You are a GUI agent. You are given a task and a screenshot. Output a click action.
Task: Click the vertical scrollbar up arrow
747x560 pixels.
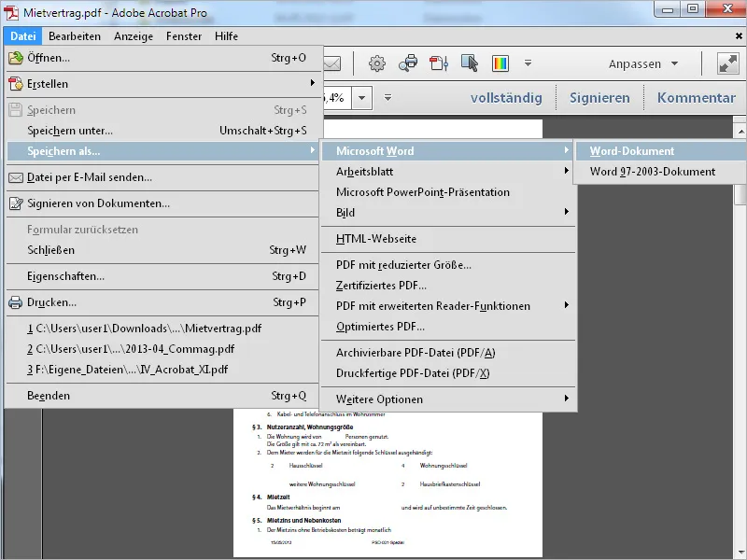tap(740, 131)
